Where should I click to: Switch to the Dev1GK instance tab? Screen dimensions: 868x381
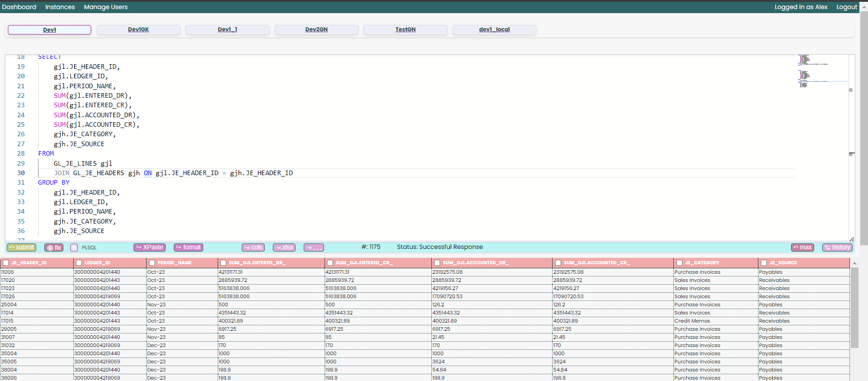(x=138, y=29)
